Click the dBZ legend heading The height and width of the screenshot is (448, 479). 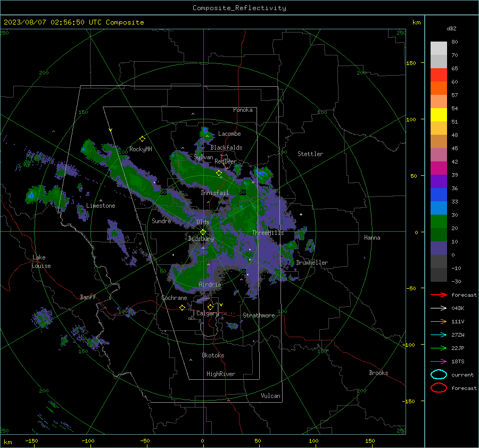[451, 28]
